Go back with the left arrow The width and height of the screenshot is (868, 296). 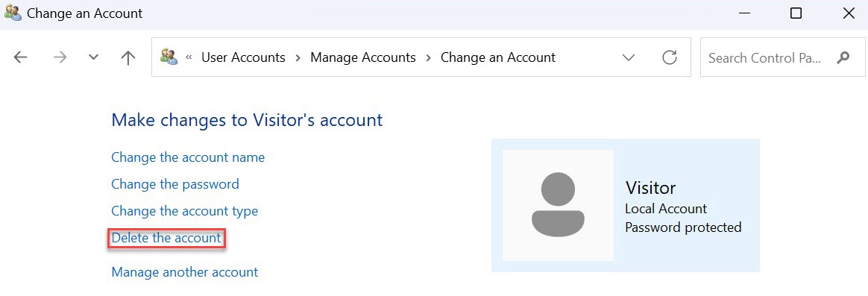(20, 57)
